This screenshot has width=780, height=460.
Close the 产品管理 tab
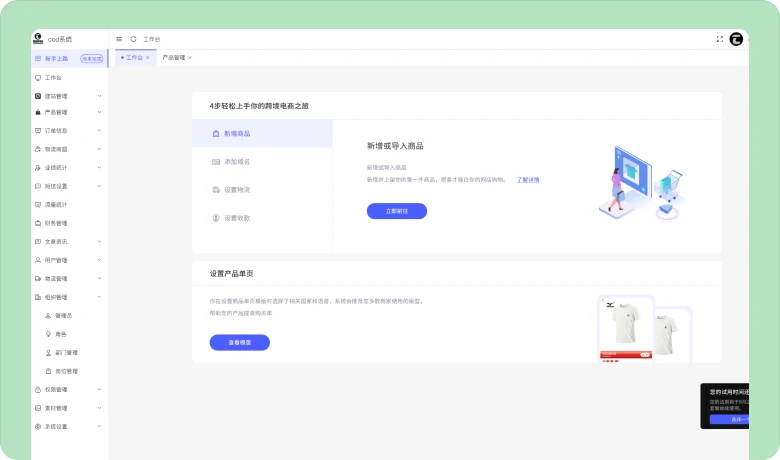pyautogui.click(x=190, y=58)
